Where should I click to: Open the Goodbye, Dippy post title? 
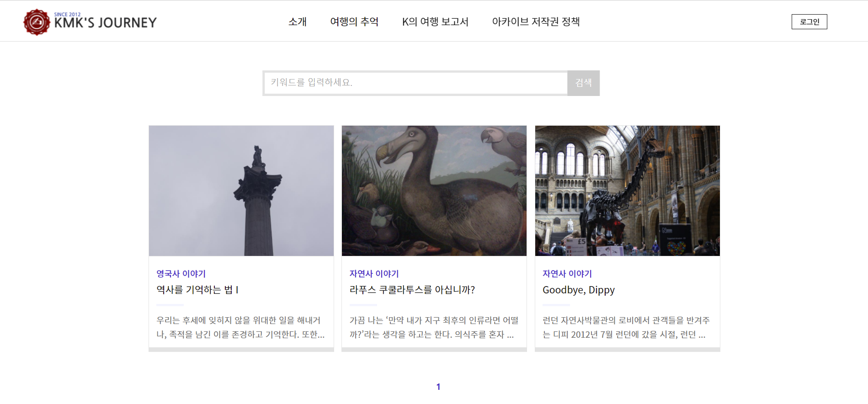point(578,290)
